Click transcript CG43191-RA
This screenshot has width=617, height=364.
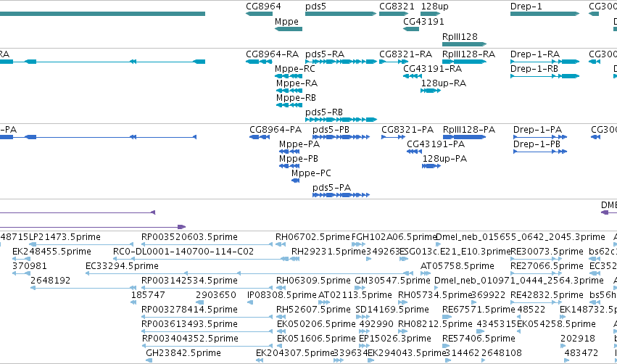[x=432, y=68]
